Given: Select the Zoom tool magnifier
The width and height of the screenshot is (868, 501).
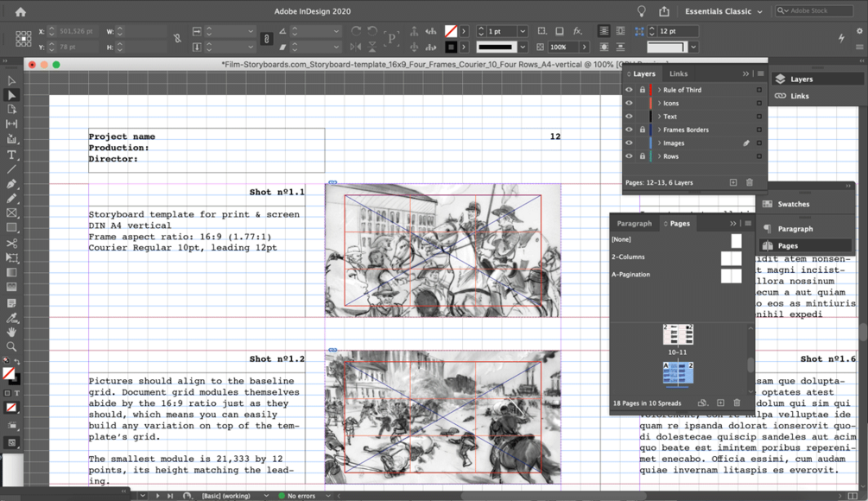Looking at the screenshot, I should pos(11,346).
